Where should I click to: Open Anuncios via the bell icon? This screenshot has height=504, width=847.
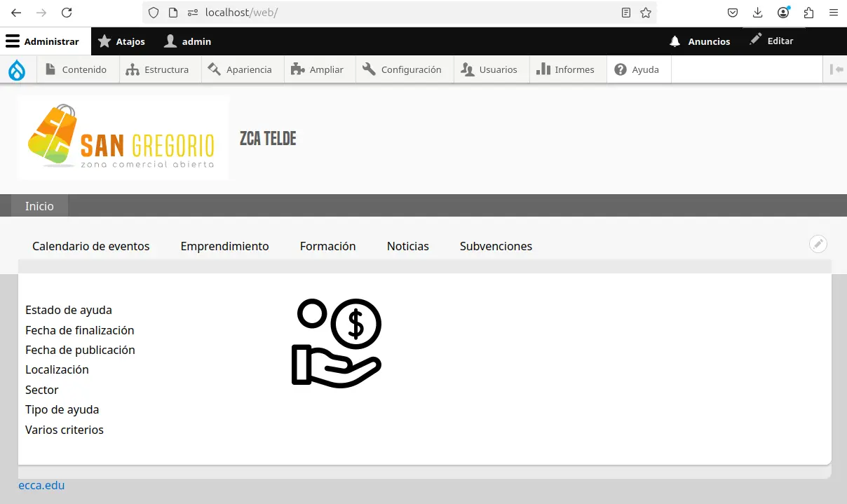675,41
